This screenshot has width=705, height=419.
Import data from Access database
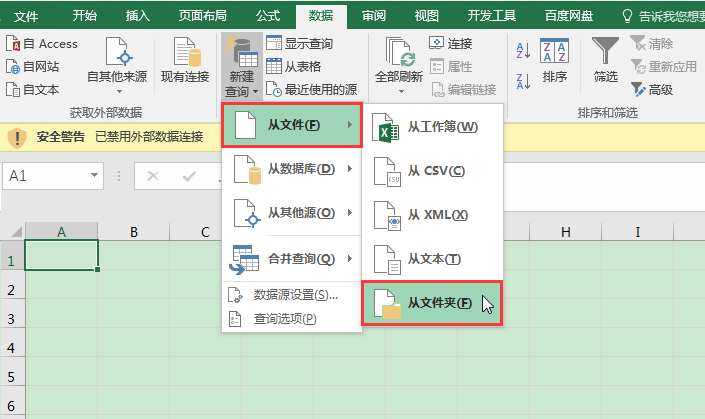click(x=42, y=44)
